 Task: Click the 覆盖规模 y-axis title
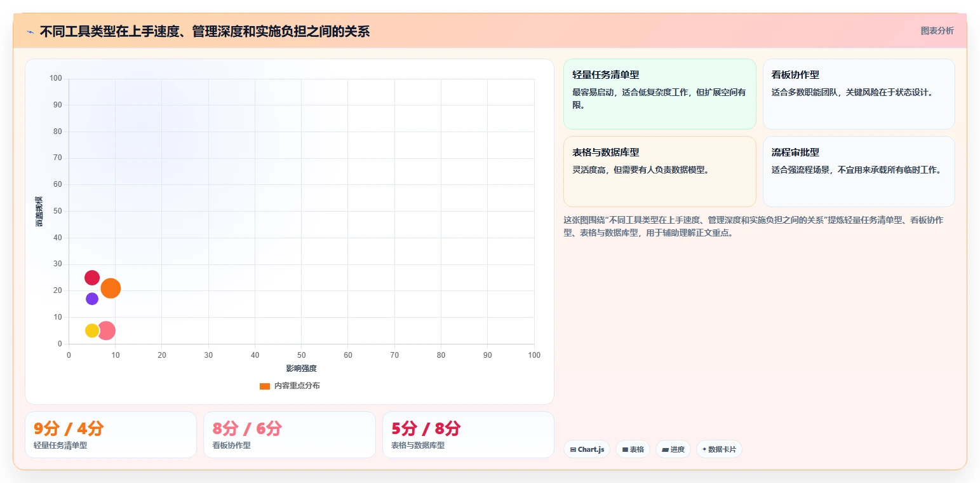[39, 212]
